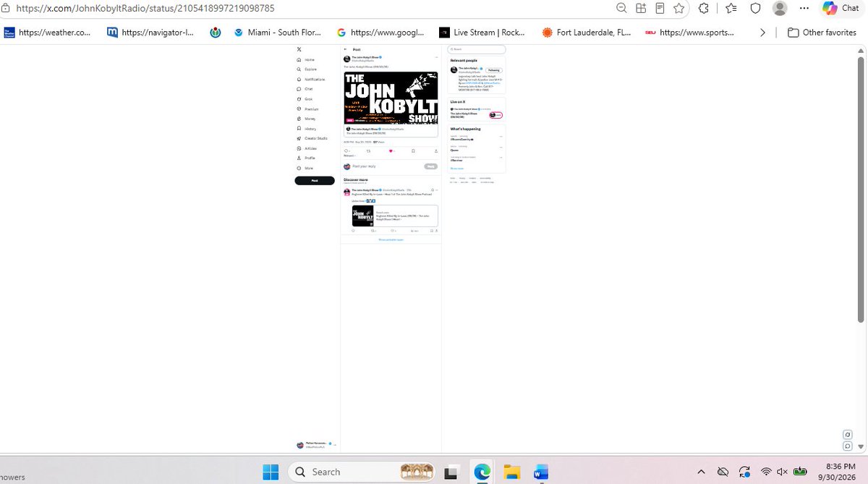Click the X logo in the sidebar
Image resolution: width=868 pixels, height=484 pixels.
click(x=299, y=49)
